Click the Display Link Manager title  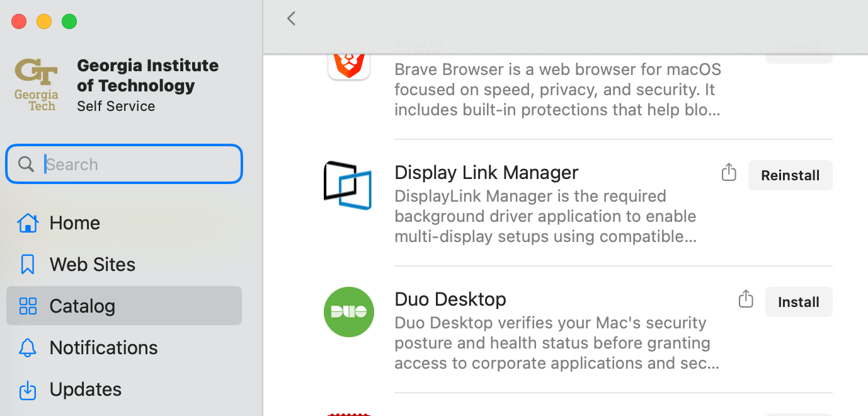486,173
